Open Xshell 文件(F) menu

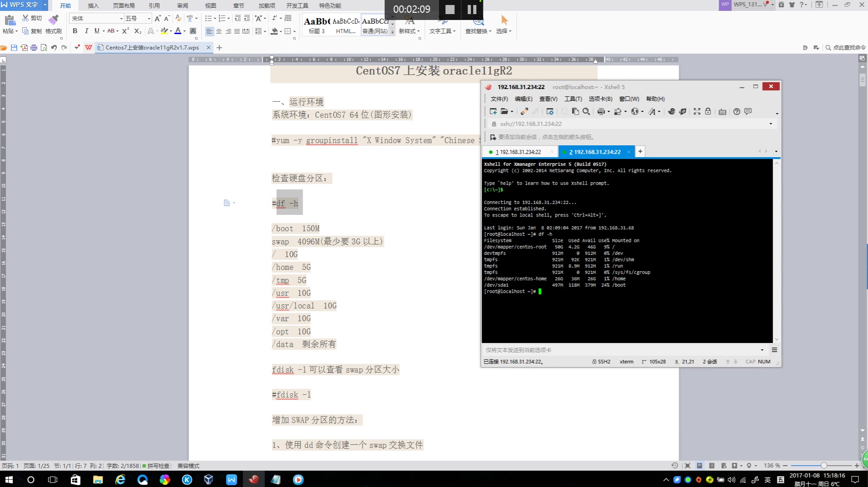(499, 99)
